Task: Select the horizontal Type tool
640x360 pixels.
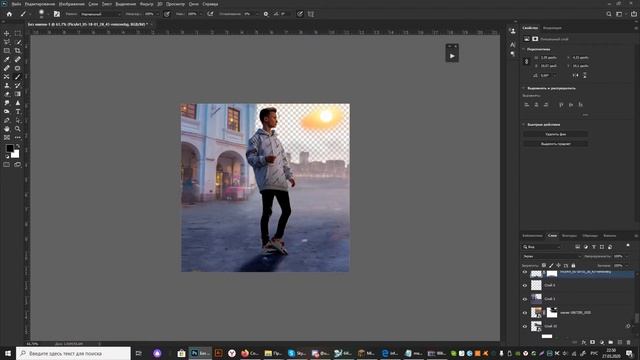Action: pyautogui.click(x=18, y=111)
